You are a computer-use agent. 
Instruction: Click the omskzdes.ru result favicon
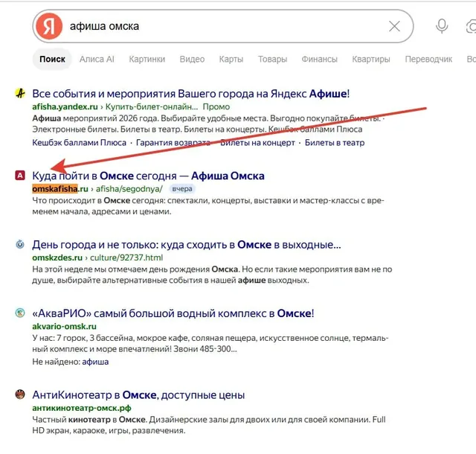click(20, 244)
